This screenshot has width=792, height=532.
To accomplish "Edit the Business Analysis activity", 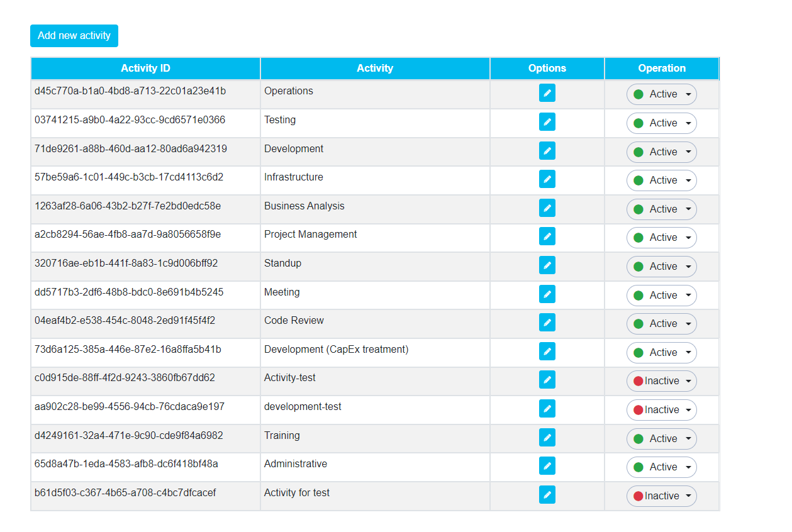I will 547,208.
